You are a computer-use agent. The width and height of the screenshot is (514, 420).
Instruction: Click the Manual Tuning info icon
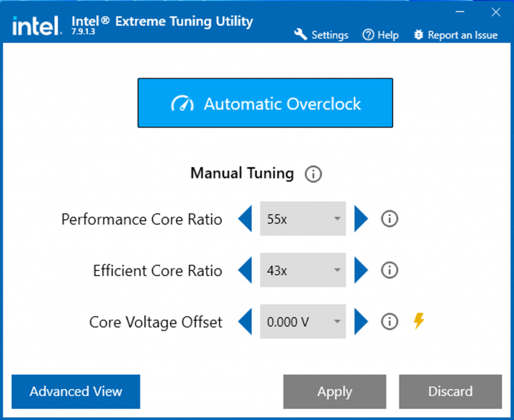point(313,175)
